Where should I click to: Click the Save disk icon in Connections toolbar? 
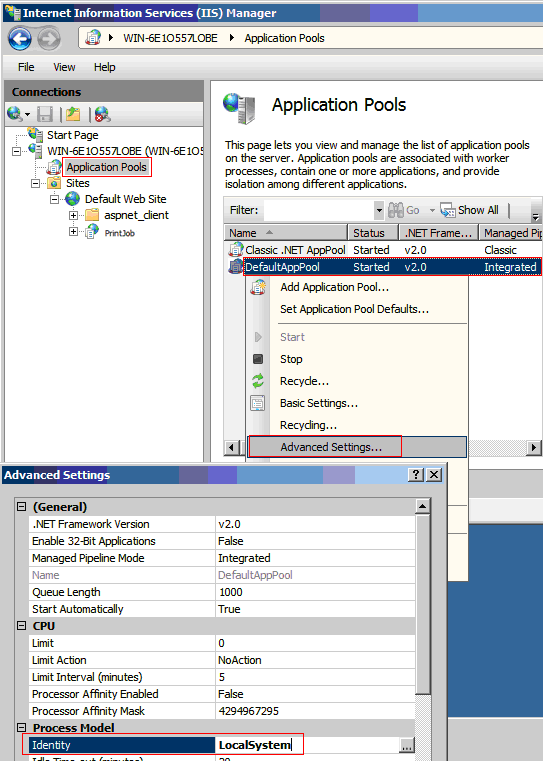pyautogui.click(x=45, y=114)
